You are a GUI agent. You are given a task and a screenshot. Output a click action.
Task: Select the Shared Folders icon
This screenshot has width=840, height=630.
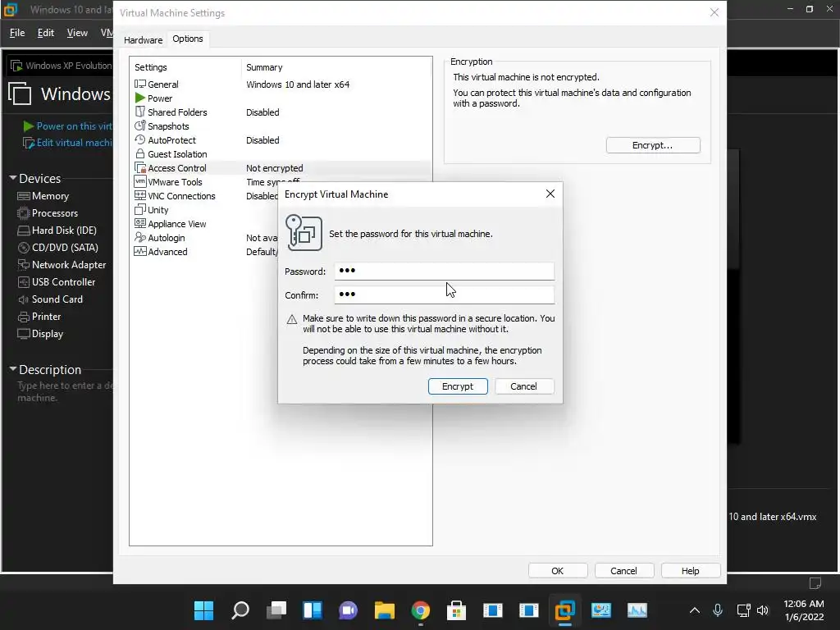tap(139, 112)
